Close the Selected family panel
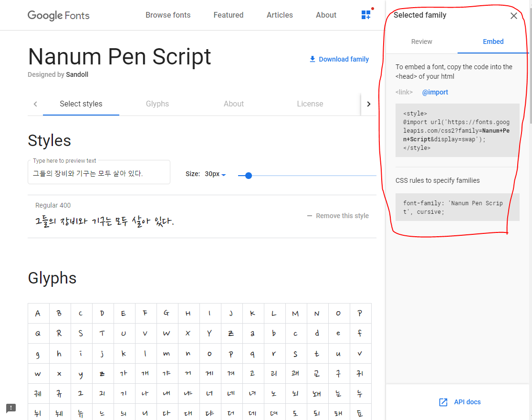 point(514,16)
